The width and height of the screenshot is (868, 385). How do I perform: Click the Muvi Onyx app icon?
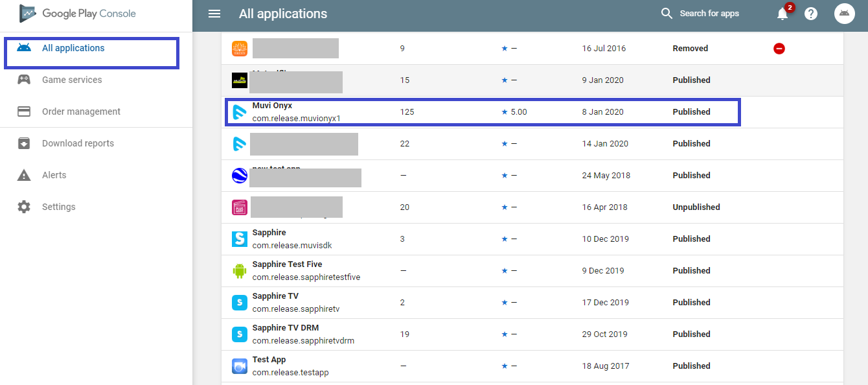[x=240, y=112]
